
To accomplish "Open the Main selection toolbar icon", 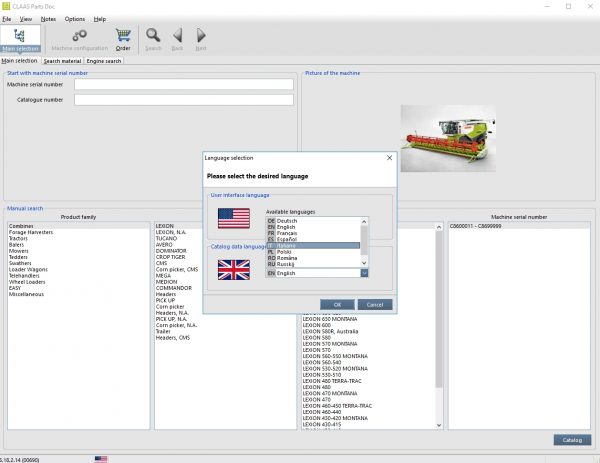I will pos(20,38).
